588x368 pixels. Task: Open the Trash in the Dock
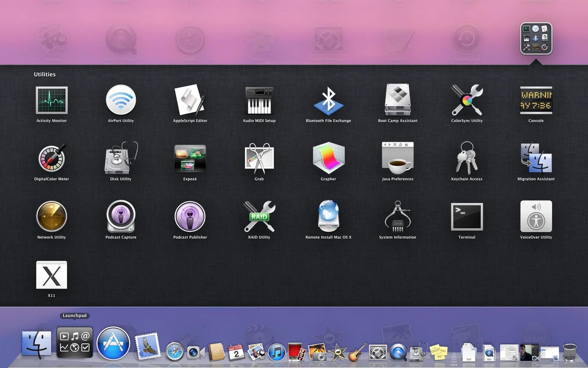tap(570, 352)
